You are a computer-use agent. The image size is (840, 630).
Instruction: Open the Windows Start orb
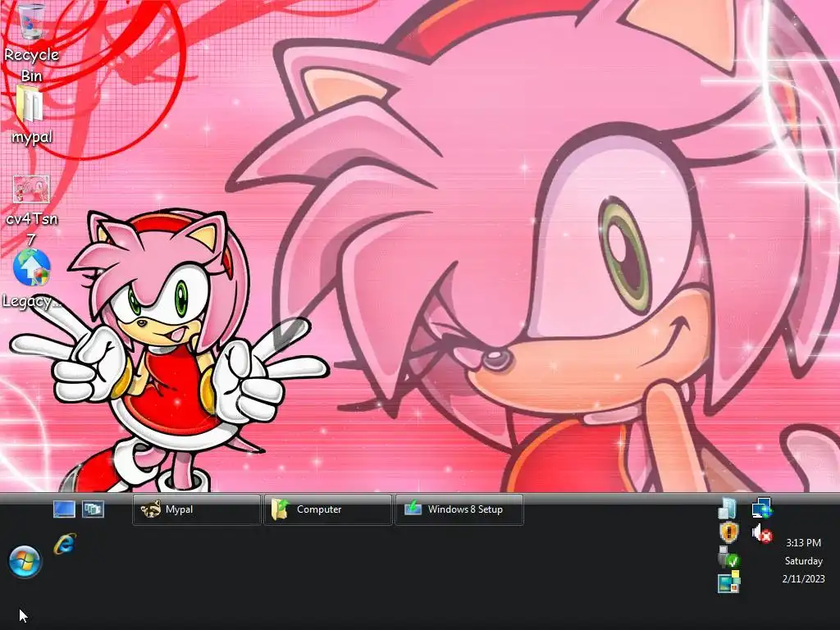(25, 561)
